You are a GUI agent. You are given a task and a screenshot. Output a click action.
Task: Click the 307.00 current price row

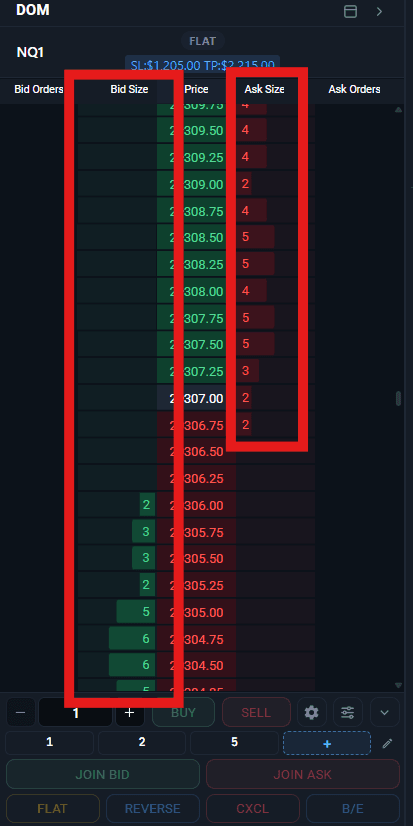tap(196, 398)
